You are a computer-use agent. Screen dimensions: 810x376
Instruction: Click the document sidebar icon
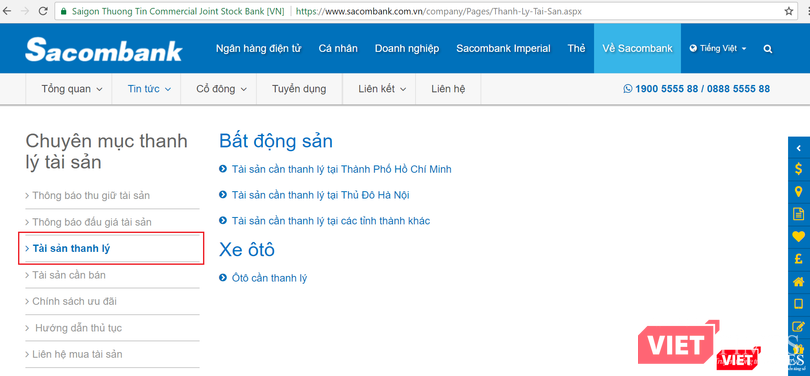pos(799,213)
